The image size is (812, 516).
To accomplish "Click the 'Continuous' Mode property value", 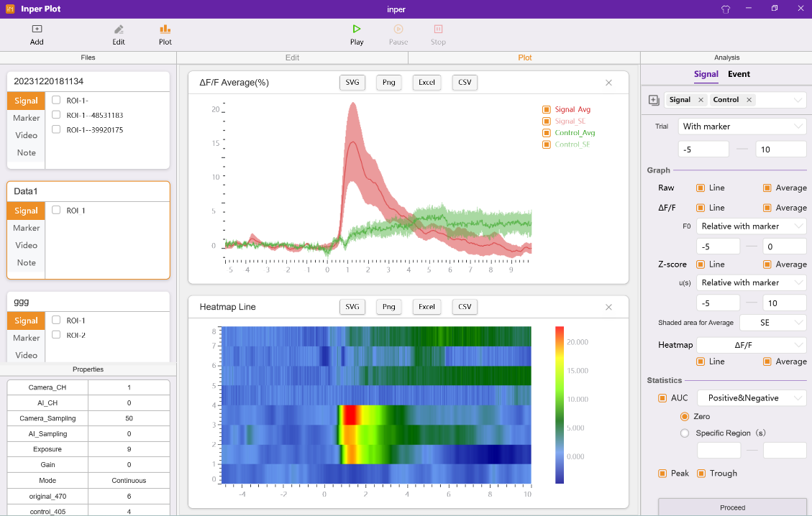I will [129, 481].
